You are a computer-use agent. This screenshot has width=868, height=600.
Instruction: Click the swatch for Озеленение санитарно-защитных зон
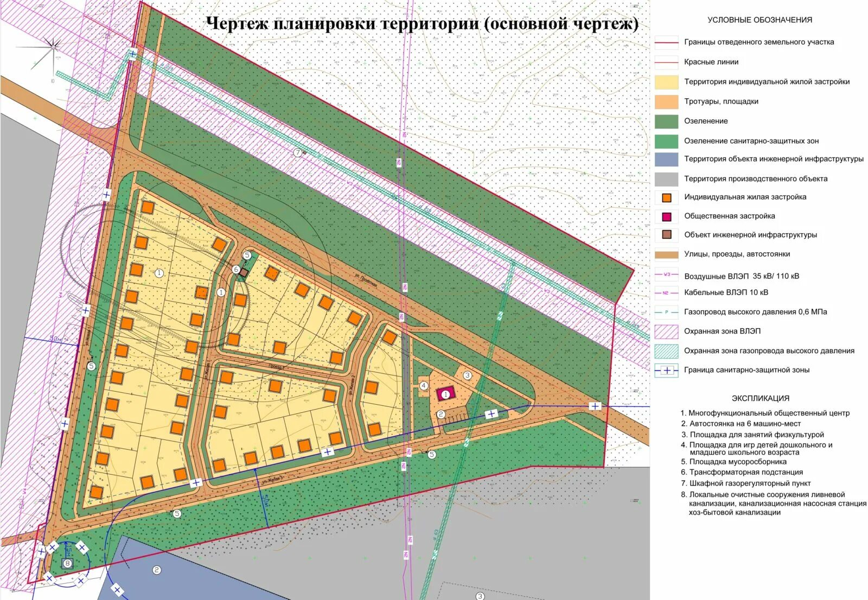point(667,142)
